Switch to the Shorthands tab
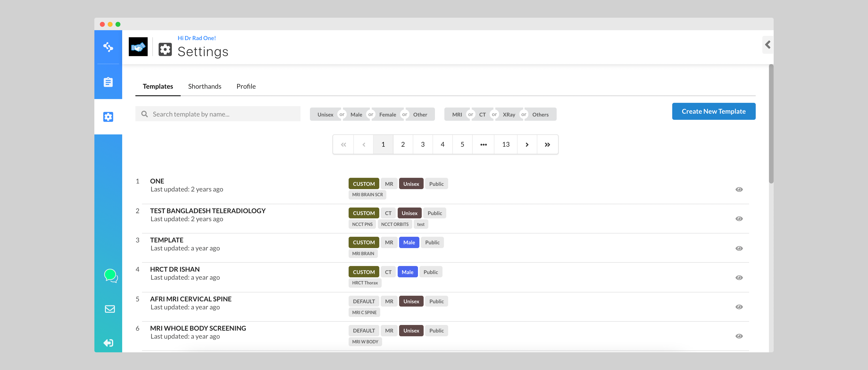 point(204,86)
